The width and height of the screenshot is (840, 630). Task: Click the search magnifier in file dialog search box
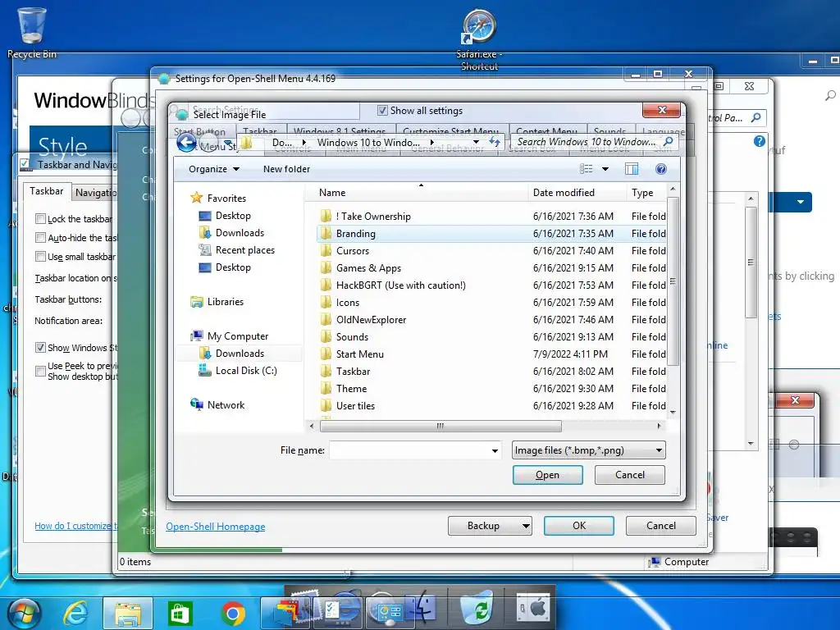tap(668, 141)
